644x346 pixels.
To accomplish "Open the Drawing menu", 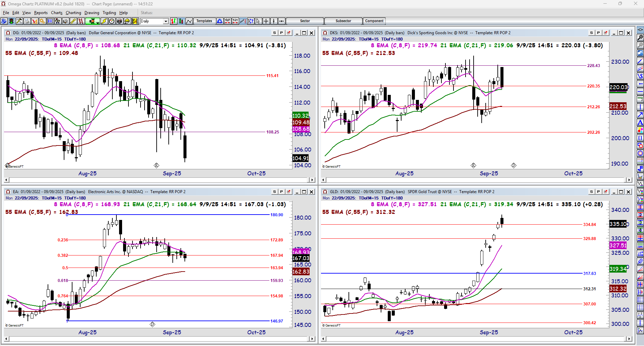I will [92, 13].
